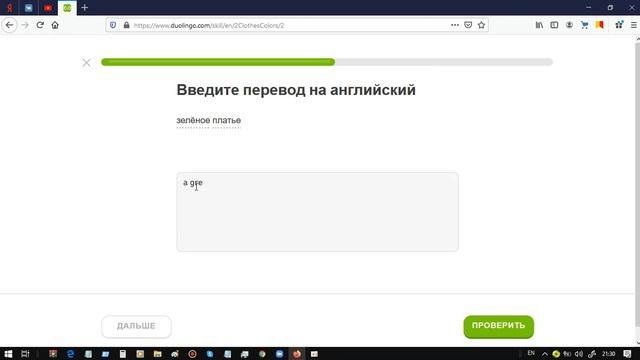Open the taskbar clock showing 21:30
640x360 pixels.
pos(609,354)
